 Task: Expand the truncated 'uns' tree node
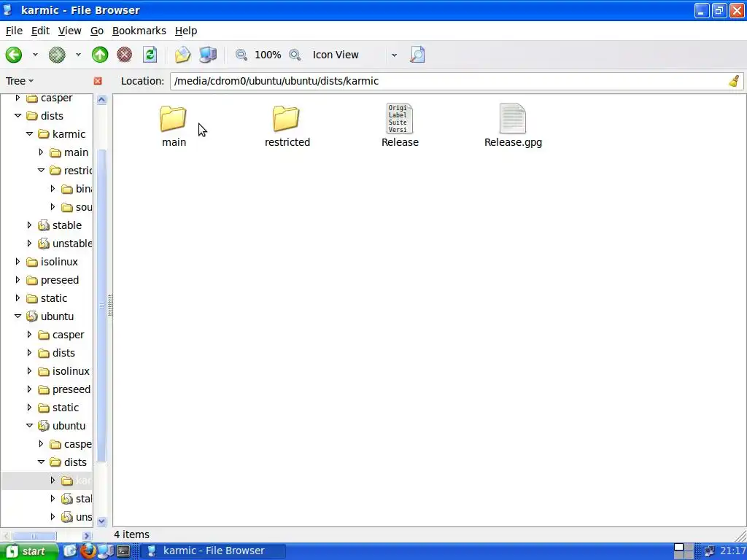(53, 517)
